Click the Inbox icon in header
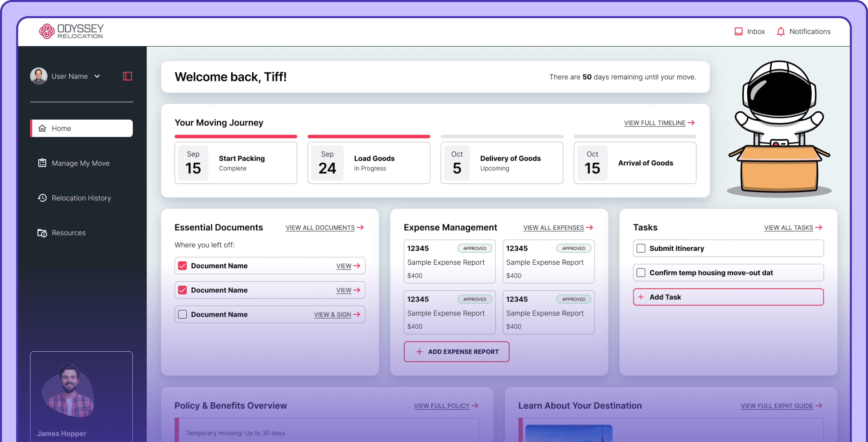 coord(738,31)
